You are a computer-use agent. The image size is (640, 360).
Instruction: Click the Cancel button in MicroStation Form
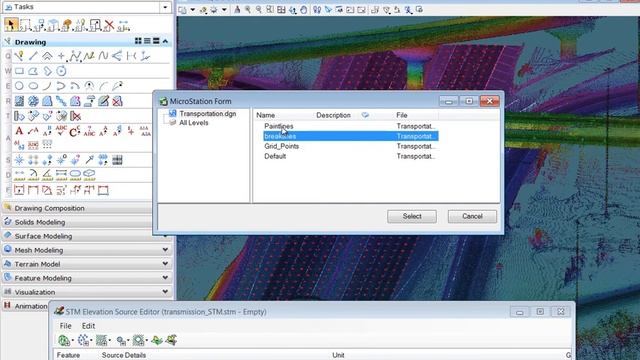472,216
